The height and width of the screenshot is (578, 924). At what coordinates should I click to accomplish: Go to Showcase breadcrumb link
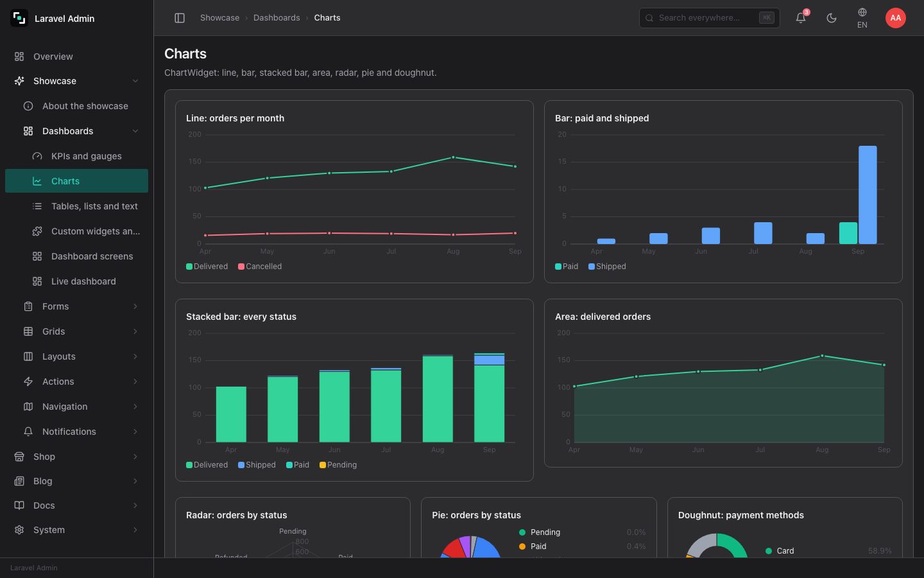click(x=219, y=18)
